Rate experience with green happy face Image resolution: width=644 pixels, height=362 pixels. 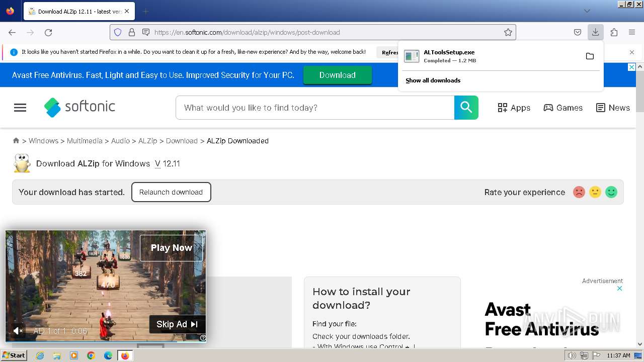pos(611,192)
